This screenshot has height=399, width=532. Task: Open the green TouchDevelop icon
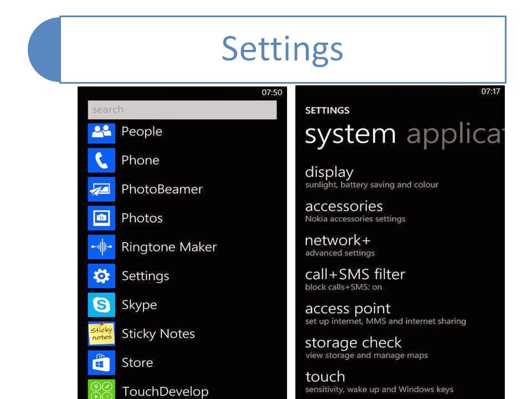tap(101, 389)
